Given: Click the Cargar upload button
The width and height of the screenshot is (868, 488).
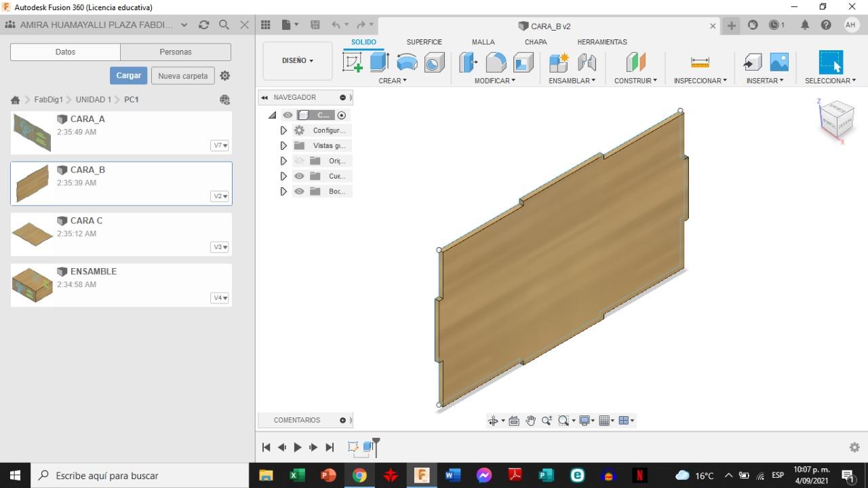Looking at the screenshot, I should 128,75.
